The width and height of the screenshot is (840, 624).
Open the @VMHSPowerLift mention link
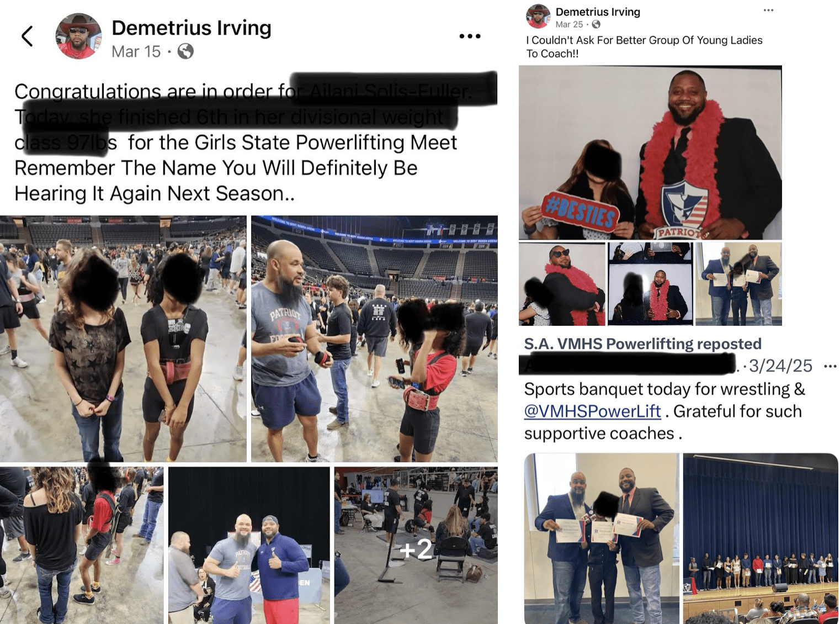pyautogui.click(x=592, y=411)
